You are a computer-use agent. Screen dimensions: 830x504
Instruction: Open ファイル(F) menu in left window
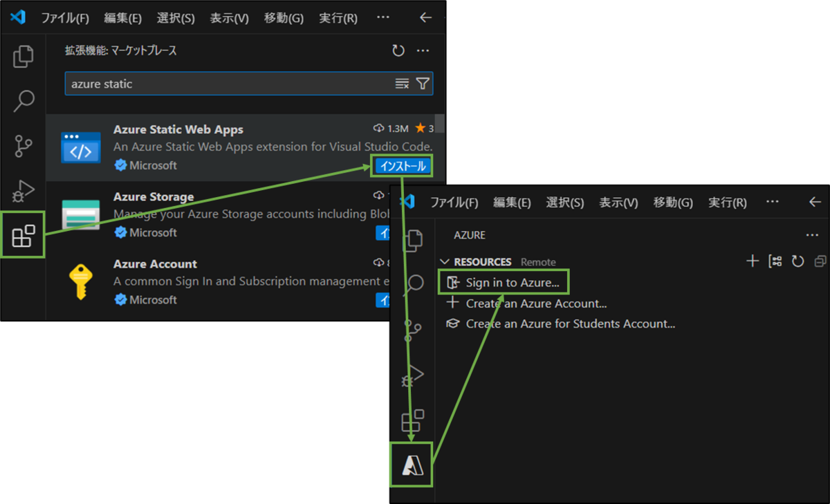click(x=65, y=18)
